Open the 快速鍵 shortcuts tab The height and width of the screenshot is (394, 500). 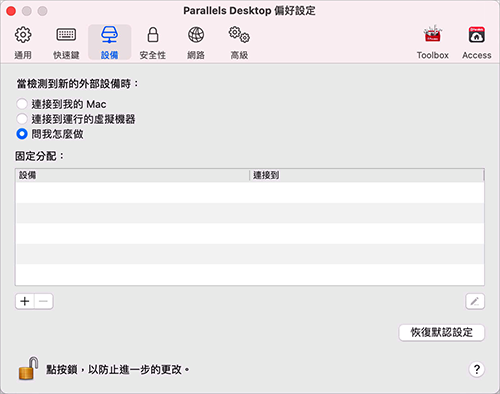click(66, 43)
